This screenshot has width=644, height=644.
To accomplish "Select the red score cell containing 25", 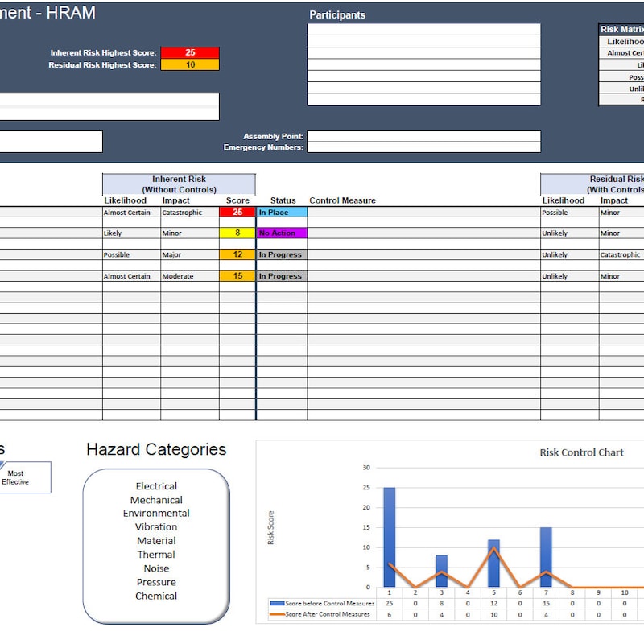I will click(237, 212).
